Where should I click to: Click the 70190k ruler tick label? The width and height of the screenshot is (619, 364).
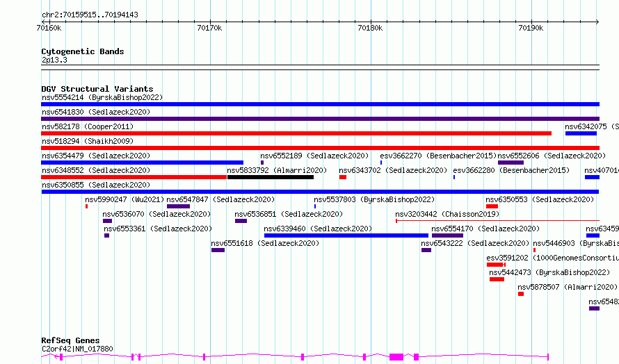(531, 28)
